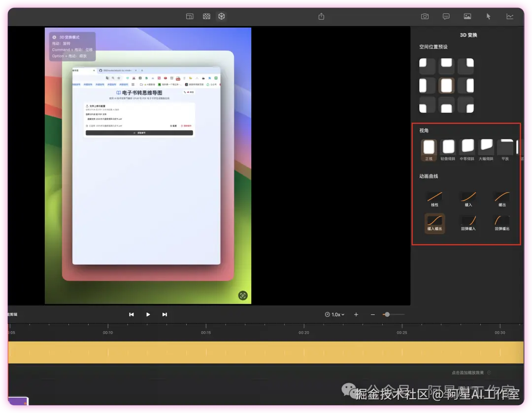Select middle-left spatial position preset

click(x=427, y=86)
